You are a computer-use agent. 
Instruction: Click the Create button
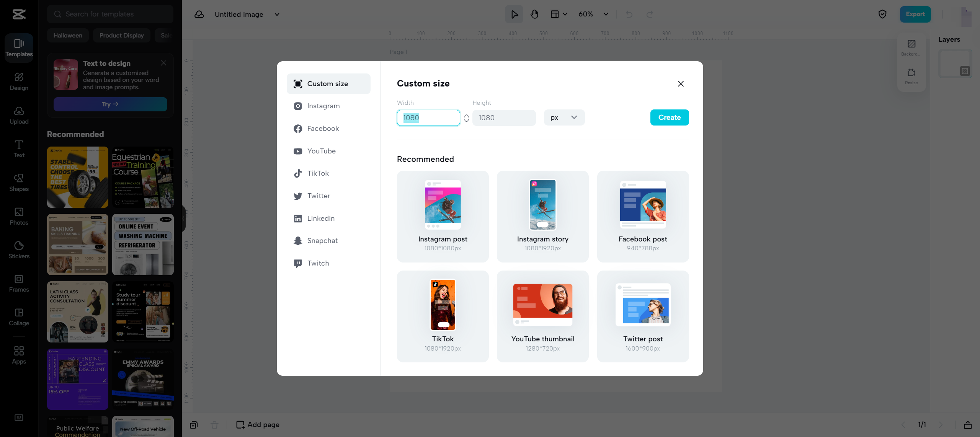coord(669,117)
